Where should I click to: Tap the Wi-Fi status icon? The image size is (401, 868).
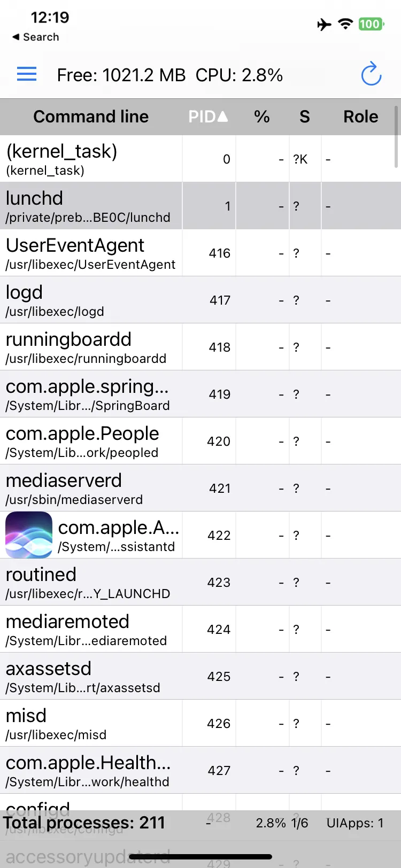[346, 24]
